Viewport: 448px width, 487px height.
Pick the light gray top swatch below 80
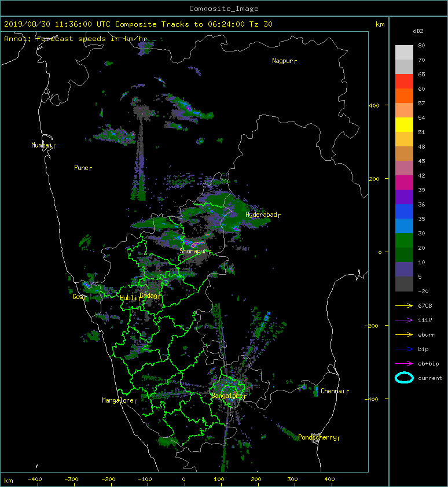coord(404,53)
